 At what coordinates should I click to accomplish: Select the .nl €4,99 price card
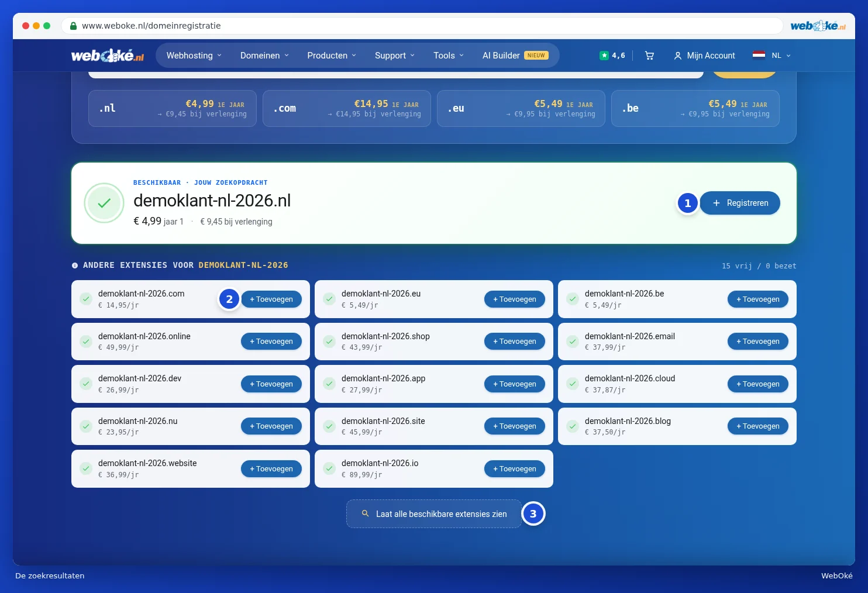(173, 108)
